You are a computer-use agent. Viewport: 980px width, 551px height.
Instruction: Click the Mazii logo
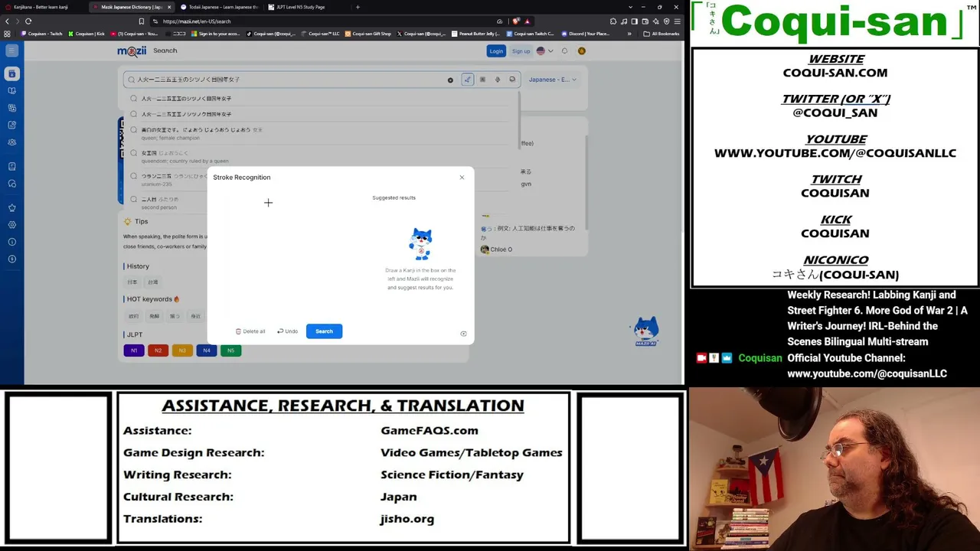point(132,51)
